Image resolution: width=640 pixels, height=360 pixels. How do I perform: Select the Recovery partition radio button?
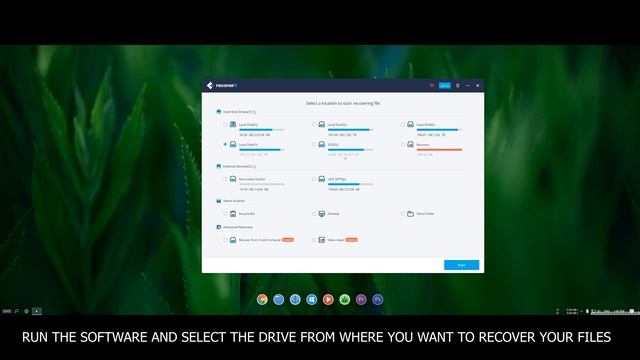(x=403, y=144)
